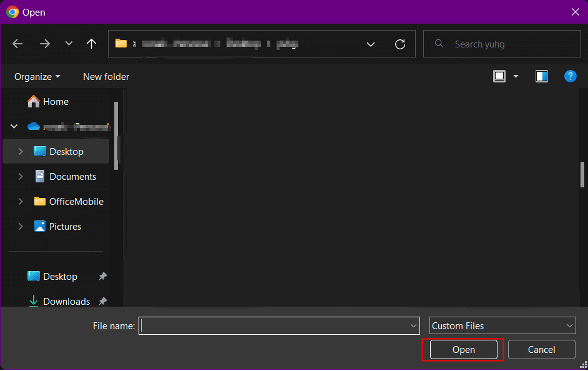Create a New folder
The height and width of the screenshot is (371, 588).
click(x=106, y=77)
